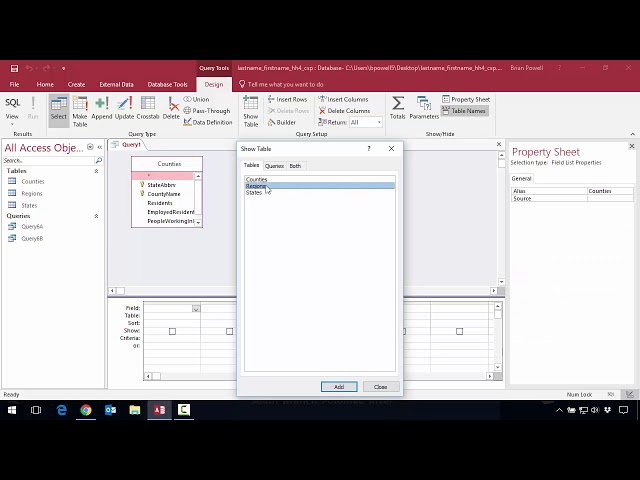This screenshot has width=640, height=480.
Task: Toggle the Property Sheet ribbon button
Action: tap(466, 99)
